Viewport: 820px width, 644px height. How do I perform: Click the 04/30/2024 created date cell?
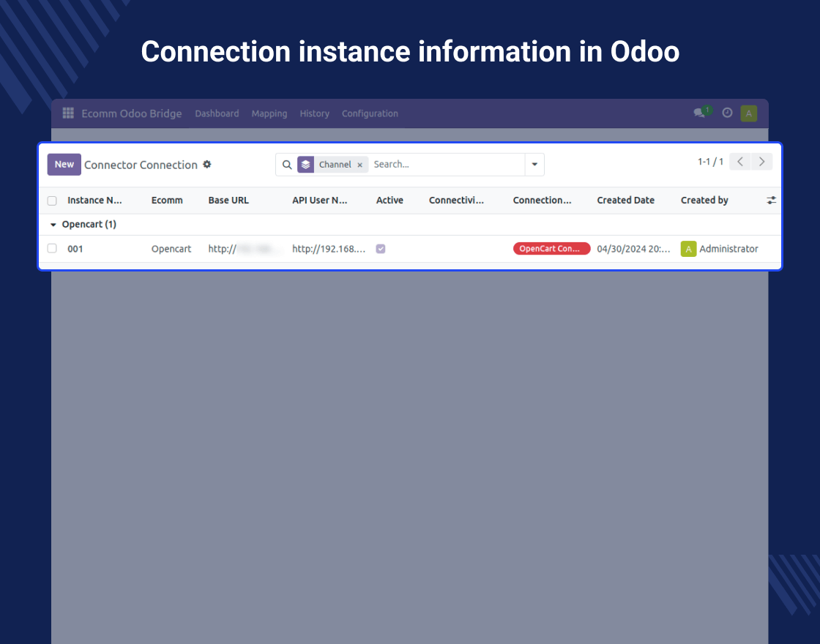coord(633,249)
